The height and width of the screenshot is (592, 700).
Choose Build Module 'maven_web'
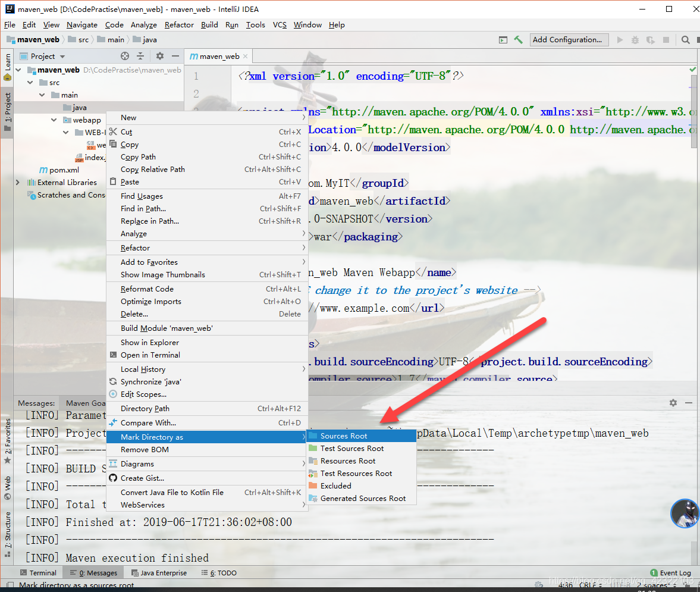(207, 328)
